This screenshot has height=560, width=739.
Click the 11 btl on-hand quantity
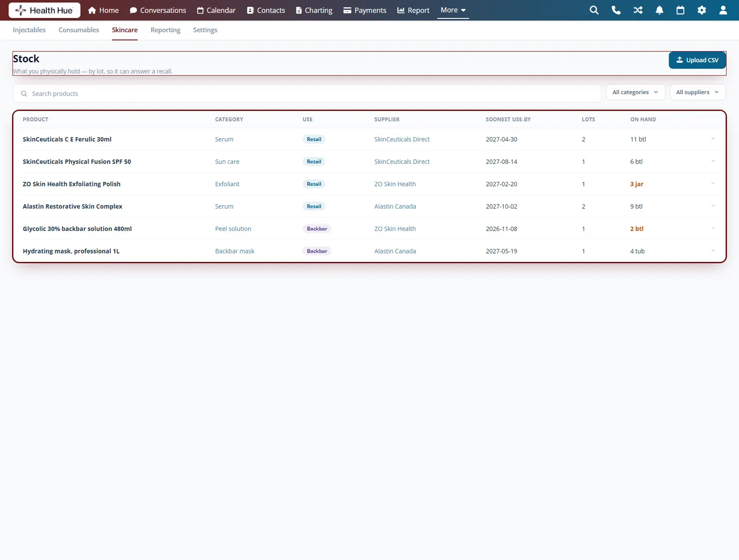[x=638, y=139]
